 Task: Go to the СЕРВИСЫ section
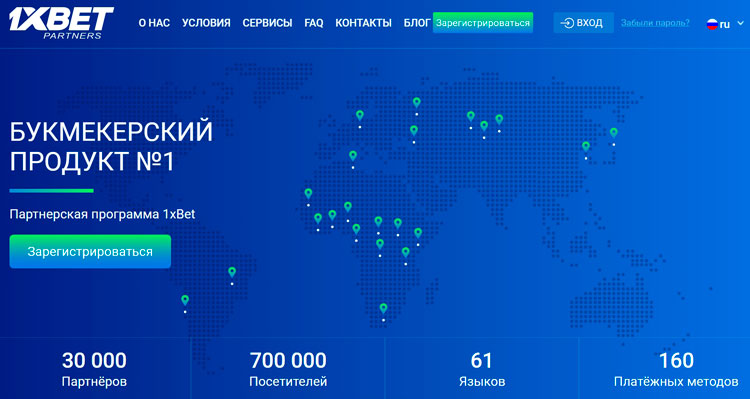(x=267, y=23)
